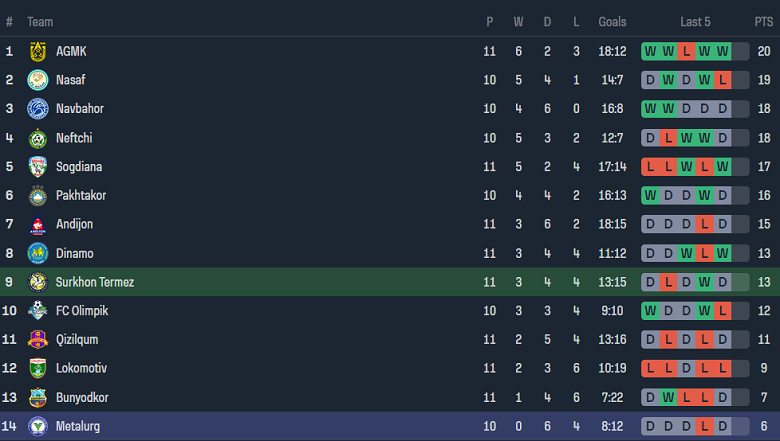
Task: Click Dinamo's most recent win badge
Action: click(723, 253)
